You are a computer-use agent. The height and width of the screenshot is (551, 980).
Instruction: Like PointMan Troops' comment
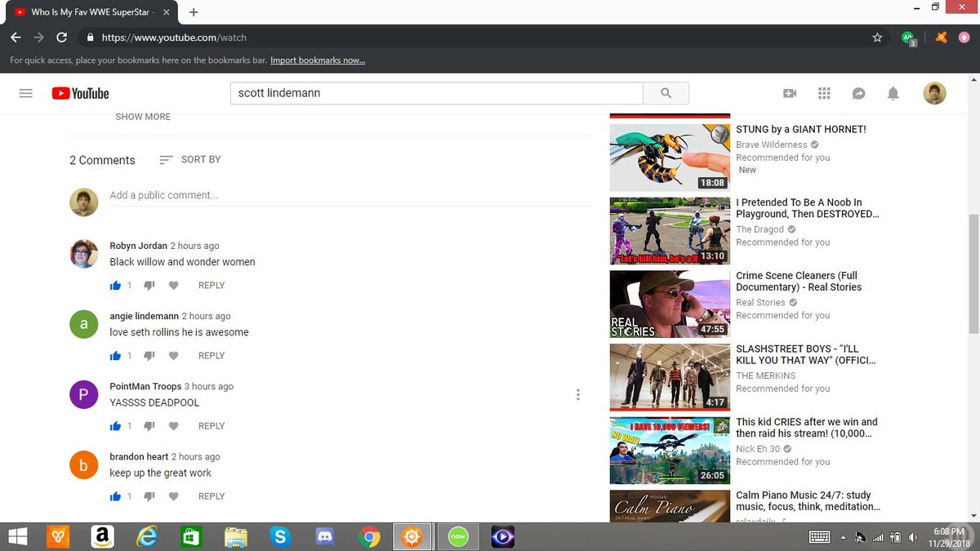click(115, 426)
